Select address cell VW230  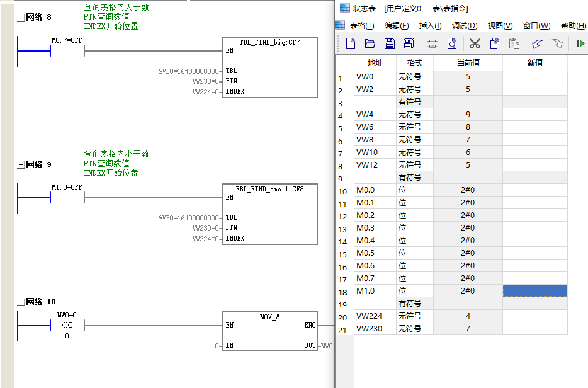point(375,329)
